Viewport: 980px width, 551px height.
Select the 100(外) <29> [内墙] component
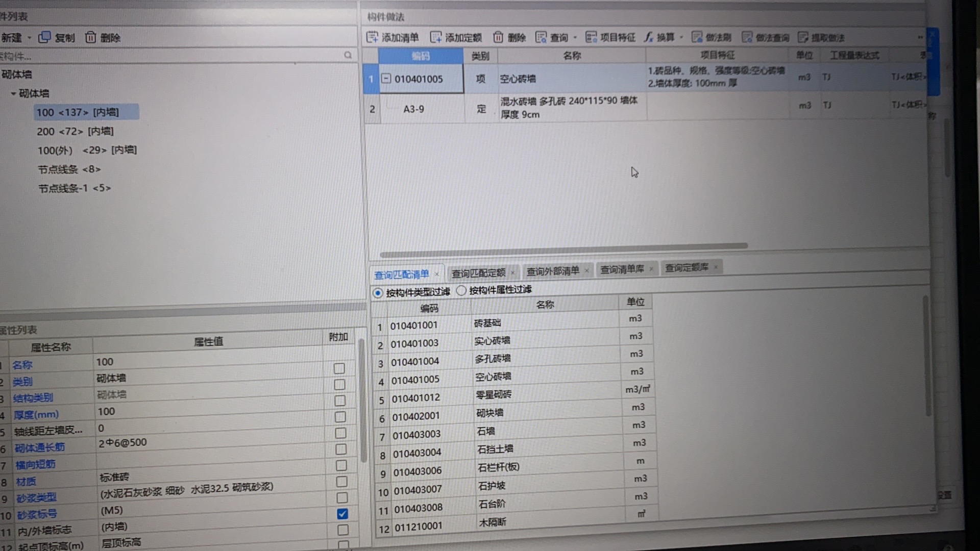coord(87,150)
